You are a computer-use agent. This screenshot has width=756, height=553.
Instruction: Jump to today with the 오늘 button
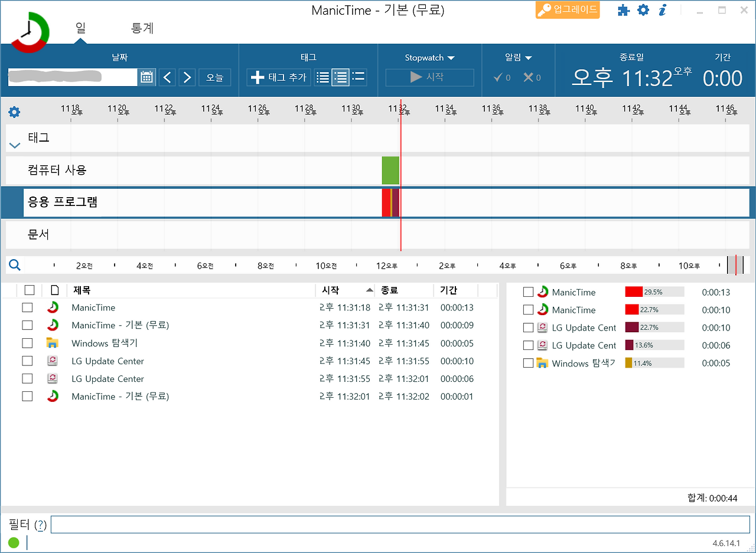215,77
